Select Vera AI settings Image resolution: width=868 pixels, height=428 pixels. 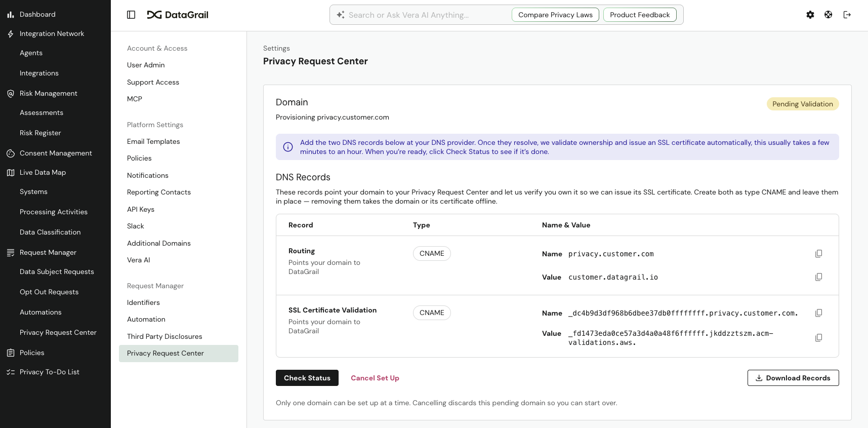coord(139,260)
